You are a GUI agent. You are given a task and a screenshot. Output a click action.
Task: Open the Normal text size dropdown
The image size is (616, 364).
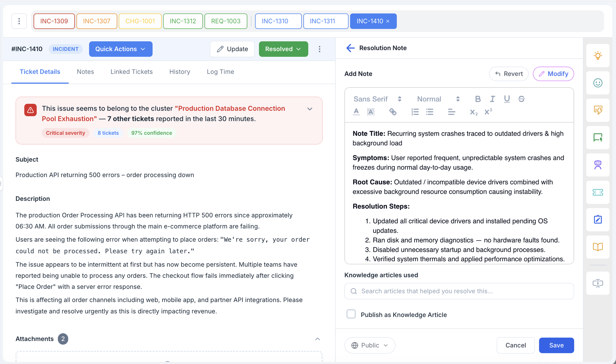click(438, 99)
